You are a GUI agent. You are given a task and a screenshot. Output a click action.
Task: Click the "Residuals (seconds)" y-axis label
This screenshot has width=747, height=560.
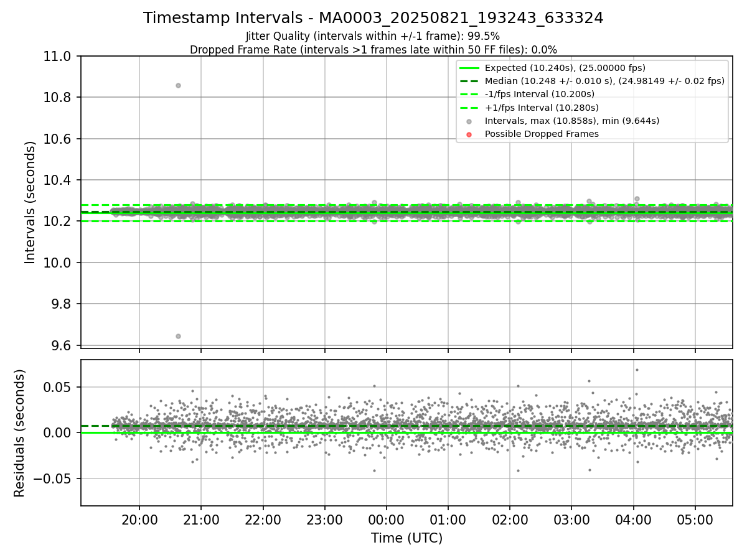(19, 433)
